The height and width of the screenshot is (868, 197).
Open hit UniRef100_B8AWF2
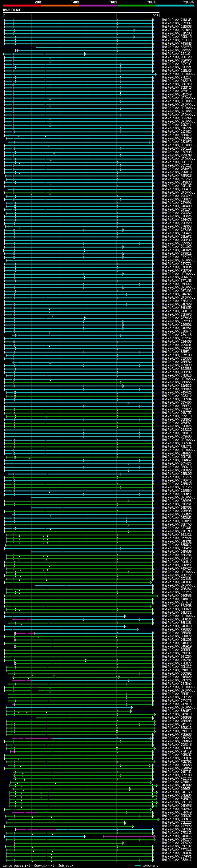tap(177, 711)
